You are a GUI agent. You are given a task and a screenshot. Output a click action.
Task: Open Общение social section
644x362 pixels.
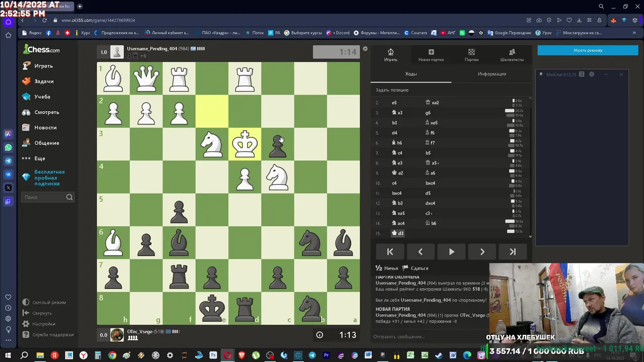[41, 143]
